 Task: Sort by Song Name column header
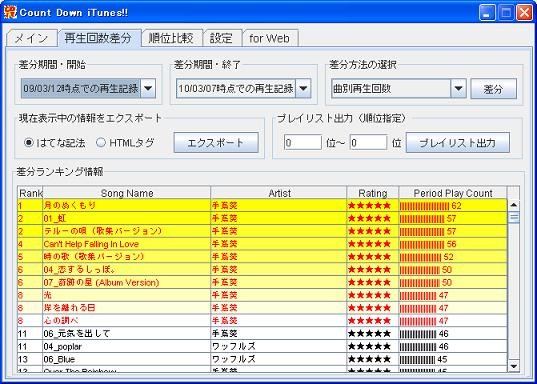point(126,193)
